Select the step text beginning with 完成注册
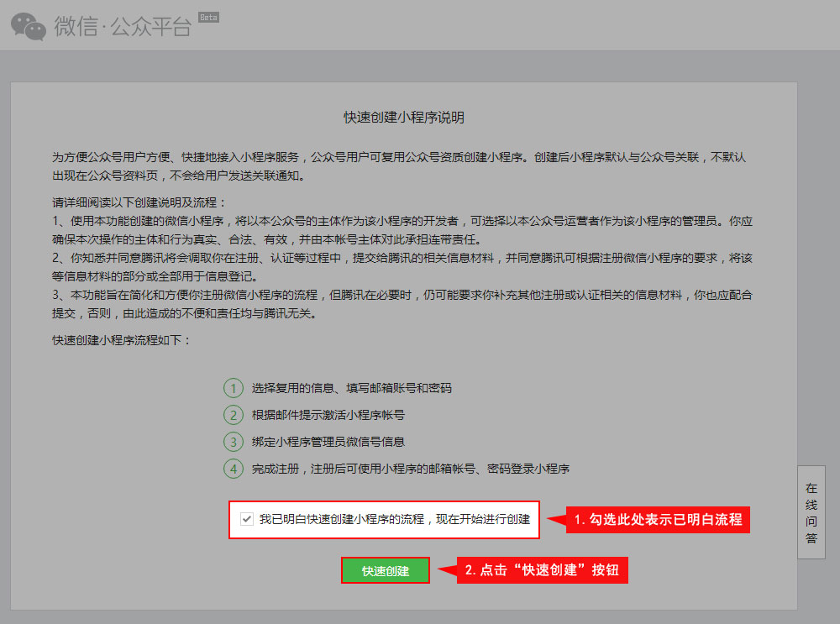The image size is (840, 624). [x=411, y=469]
